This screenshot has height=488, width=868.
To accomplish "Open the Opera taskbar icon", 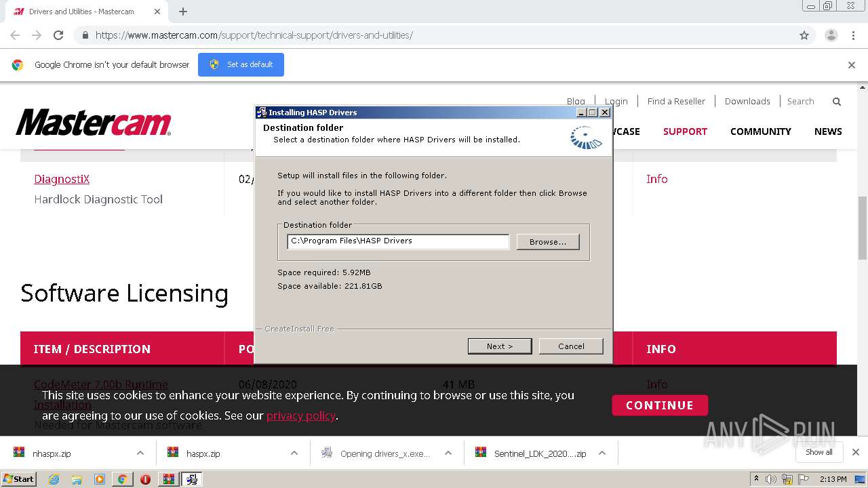I will 145,479.
